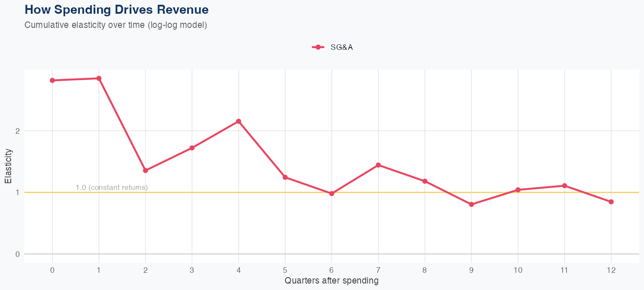
Task: Select the data point at quarter 4
Action: pos(239,121)
